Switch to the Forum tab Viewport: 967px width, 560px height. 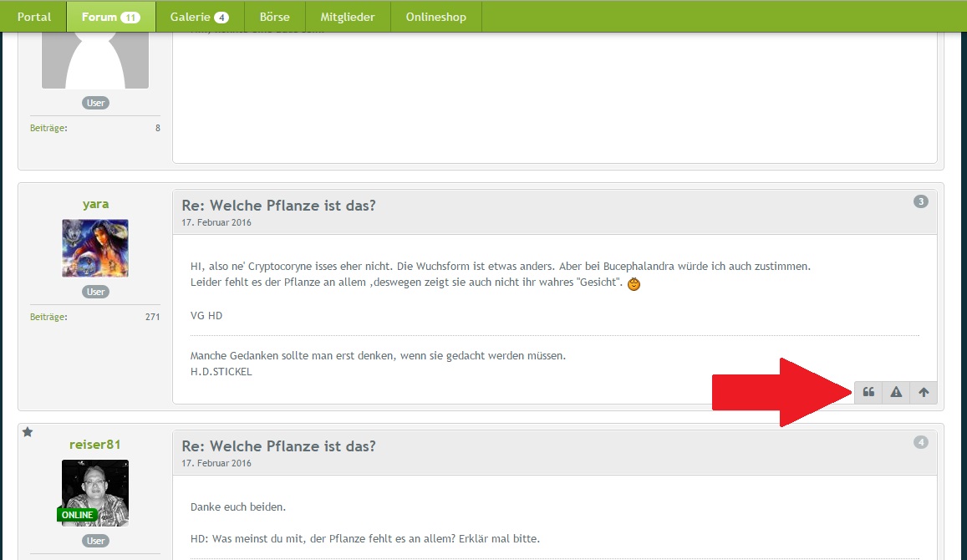click(x=110, y=17)
